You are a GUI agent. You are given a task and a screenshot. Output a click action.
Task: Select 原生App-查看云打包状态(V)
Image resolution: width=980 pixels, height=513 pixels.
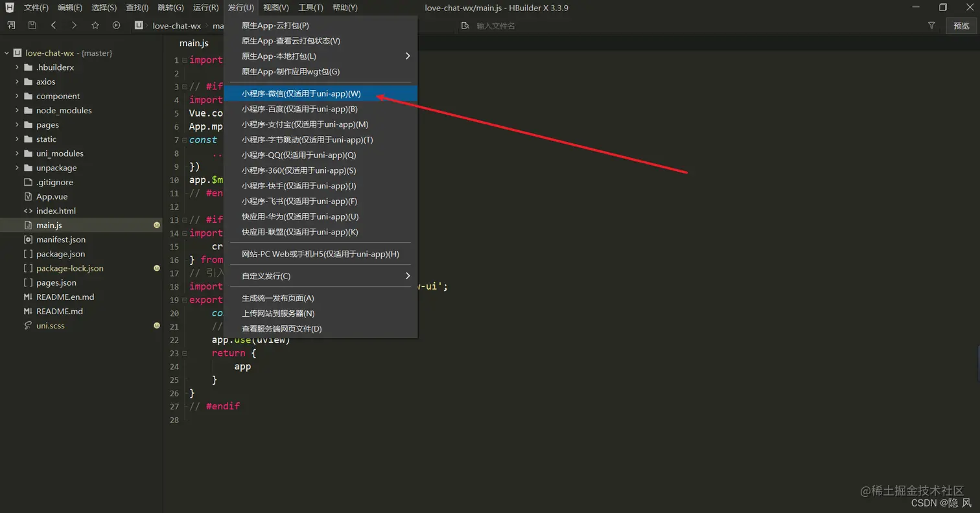tap(321, 41)
